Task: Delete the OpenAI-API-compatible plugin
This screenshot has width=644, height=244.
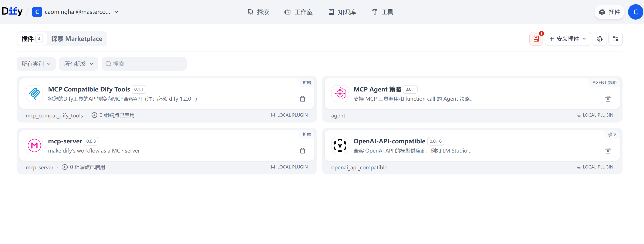Action: [608, 150]
